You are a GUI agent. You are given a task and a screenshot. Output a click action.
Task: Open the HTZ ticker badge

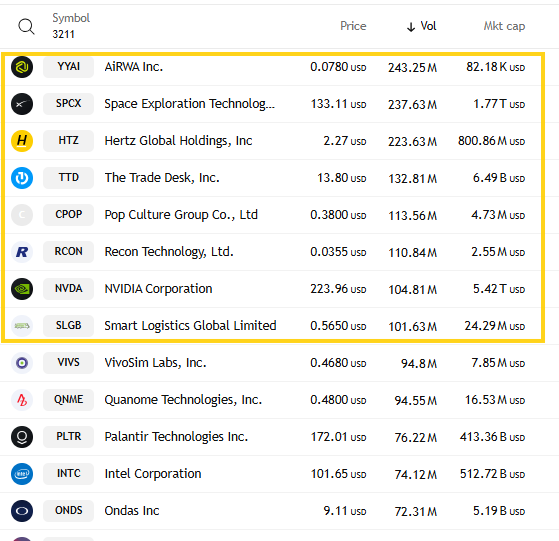coord(68,140)
